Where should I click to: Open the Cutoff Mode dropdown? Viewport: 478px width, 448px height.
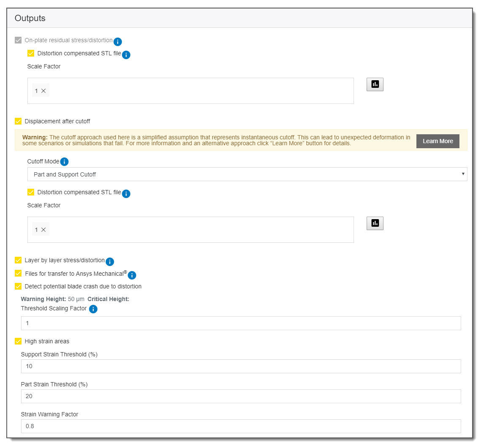point(247,174)
